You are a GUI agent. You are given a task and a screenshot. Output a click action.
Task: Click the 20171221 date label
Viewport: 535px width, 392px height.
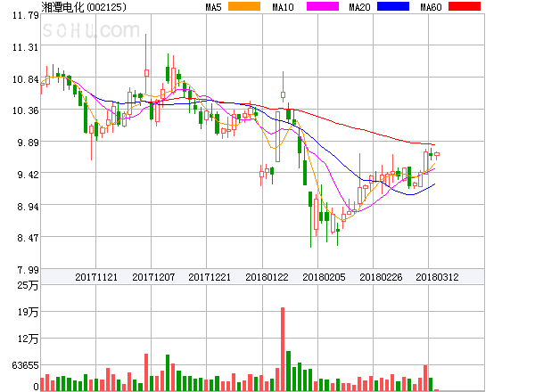(x=210, y=277)
